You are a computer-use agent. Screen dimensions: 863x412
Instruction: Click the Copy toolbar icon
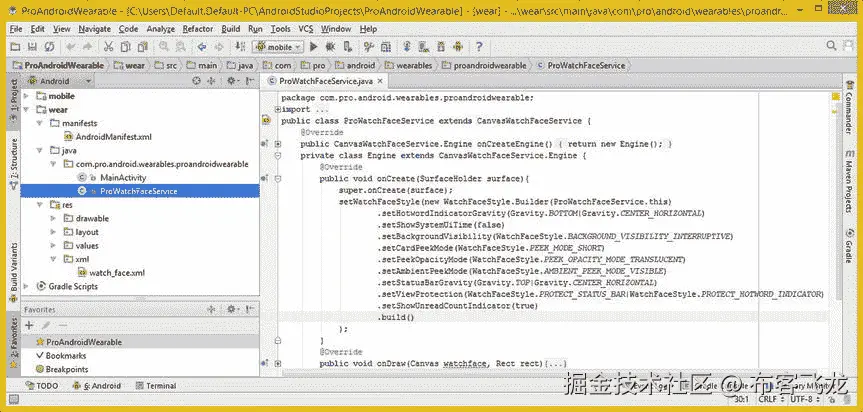pyautogui.click(x=125, y=47)
